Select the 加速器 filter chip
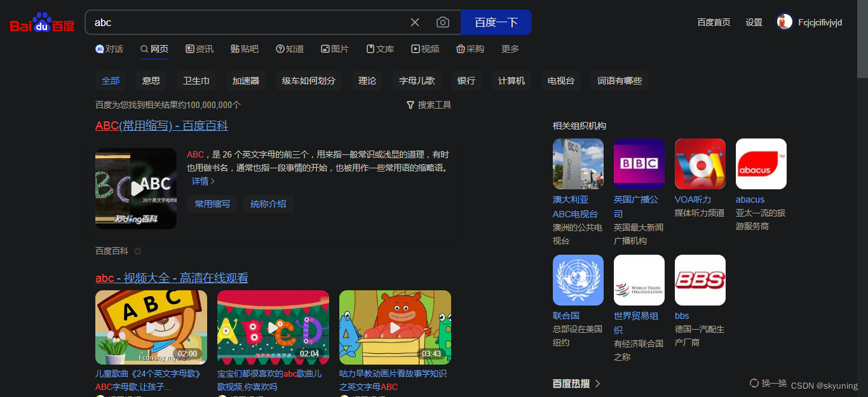Image resolution: width=868 pixels, height=397 pixels. click(x=246, y=81)
